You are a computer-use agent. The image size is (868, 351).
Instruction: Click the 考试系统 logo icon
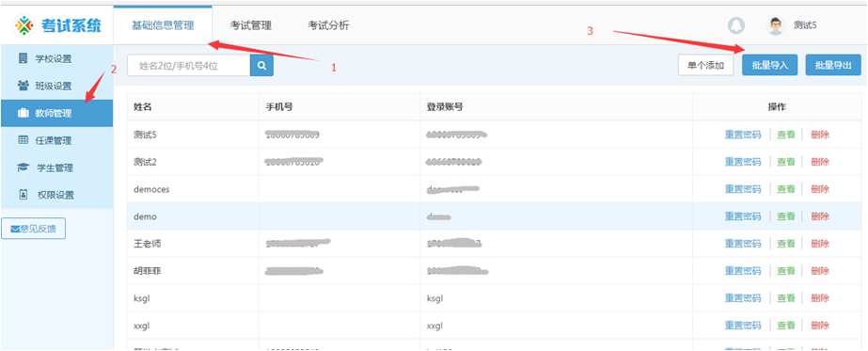pyautogui.click(x=24, y=24)
